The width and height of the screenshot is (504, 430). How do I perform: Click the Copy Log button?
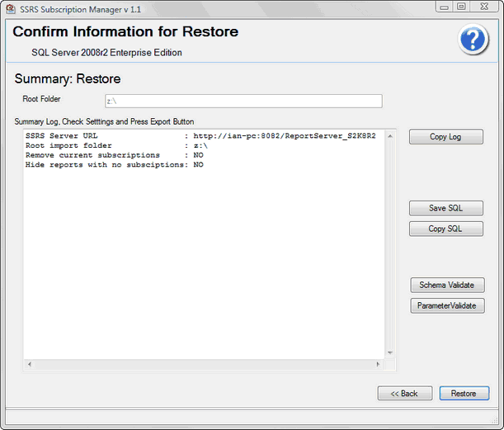(445, 137)
